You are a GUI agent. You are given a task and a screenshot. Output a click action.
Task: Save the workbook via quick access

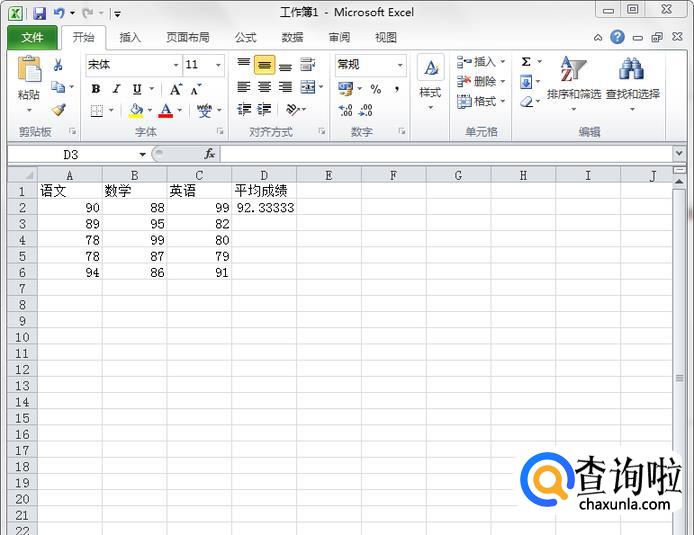click(39, 13)
